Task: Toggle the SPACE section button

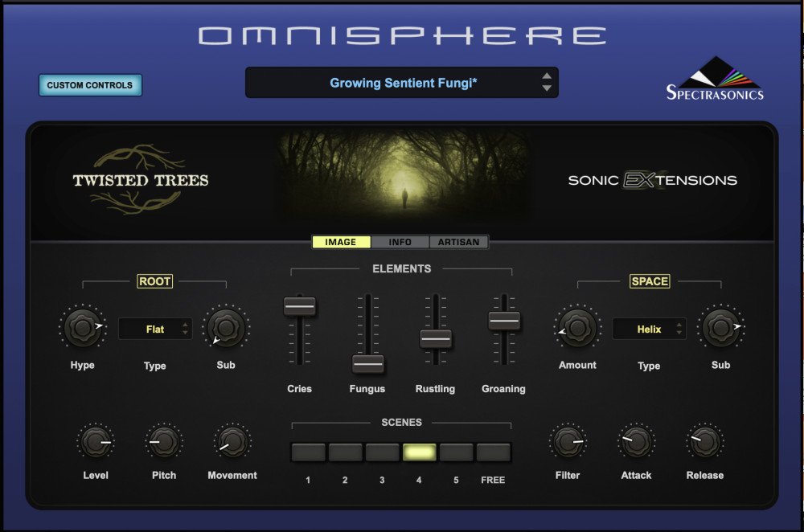Action: tap(650, 281)
